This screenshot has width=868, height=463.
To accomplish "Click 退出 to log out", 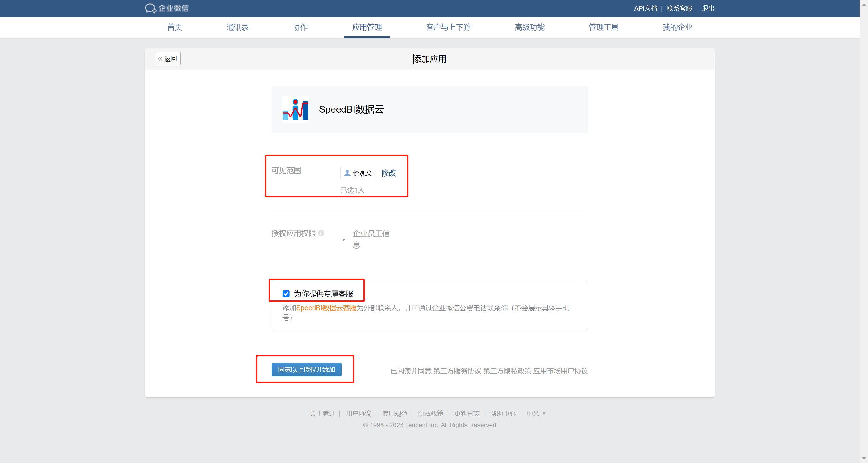I will tap(708, 8).
